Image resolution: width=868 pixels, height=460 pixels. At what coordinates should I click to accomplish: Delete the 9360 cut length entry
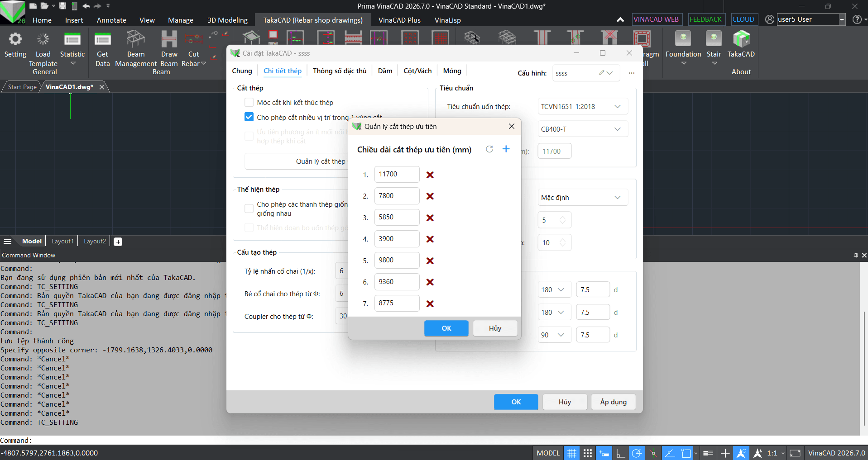(x=430, y=282)
